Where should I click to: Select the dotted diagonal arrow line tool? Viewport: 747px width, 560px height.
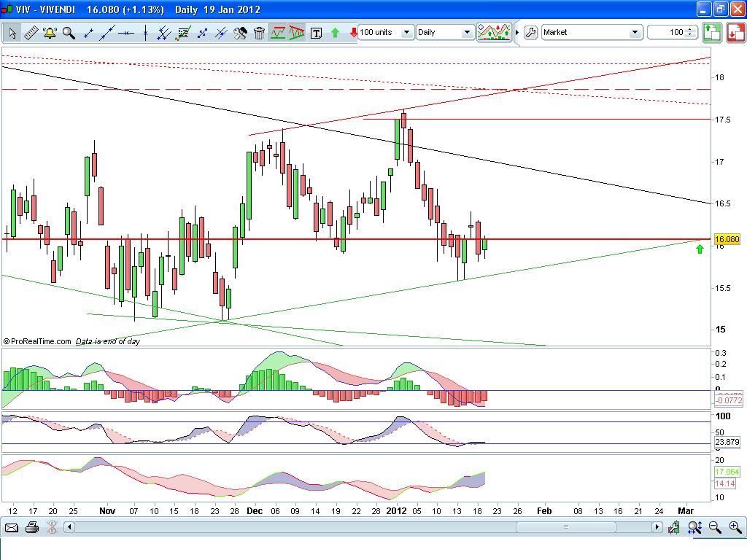tap(202, 33)
